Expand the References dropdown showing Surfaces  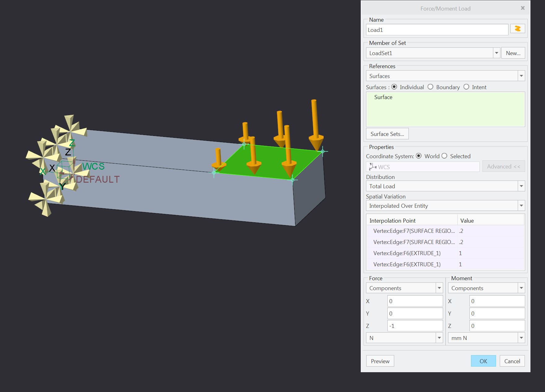pyautogui.click(x=521, y=76)
